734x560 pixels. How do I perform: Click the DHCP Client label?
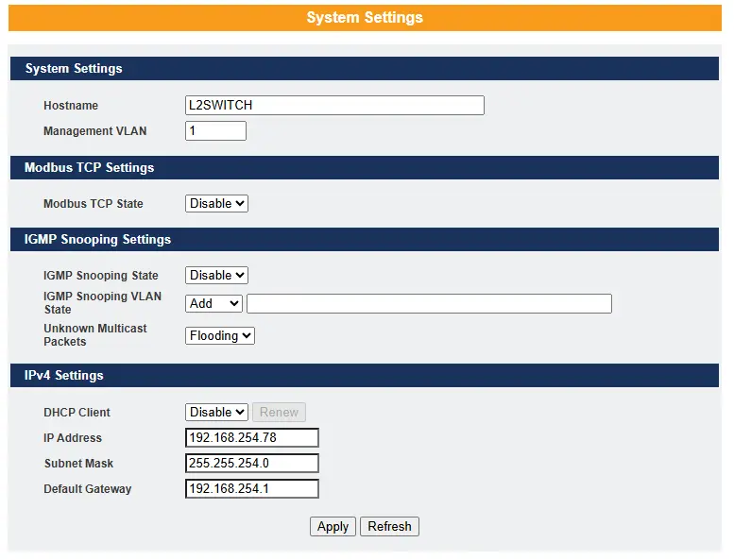pos(77,413)
